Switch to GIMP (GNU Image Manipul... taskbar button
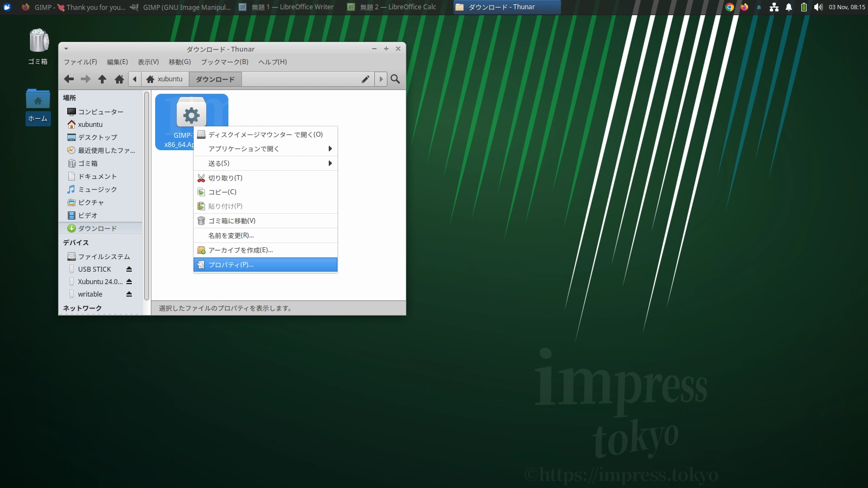Image resolution: width=868 pixels, height=488 pixels. click(181, 7)
